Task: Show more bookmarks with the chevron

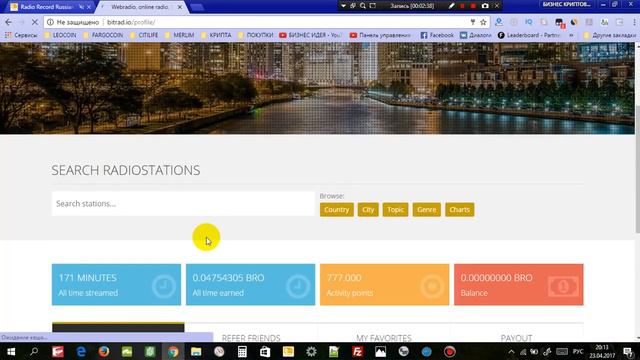Action: point(571,35)
